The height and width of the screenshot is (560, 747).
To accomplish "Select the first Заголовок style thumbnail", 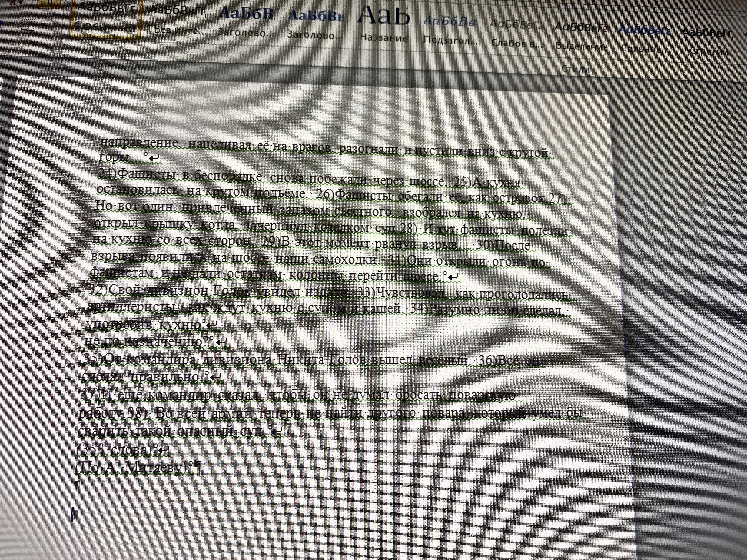I will click(246, 23).
